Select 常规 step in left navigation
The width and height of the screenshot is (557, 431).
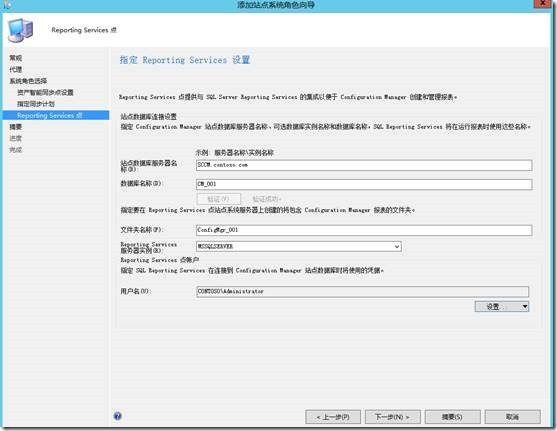(x=16, y=58)
